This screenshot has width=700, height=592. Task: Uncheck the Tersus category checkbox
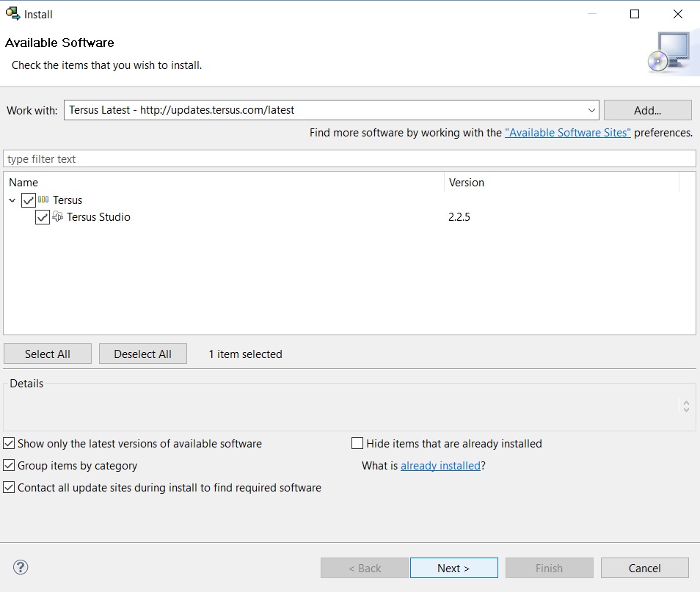pos(29,200)
